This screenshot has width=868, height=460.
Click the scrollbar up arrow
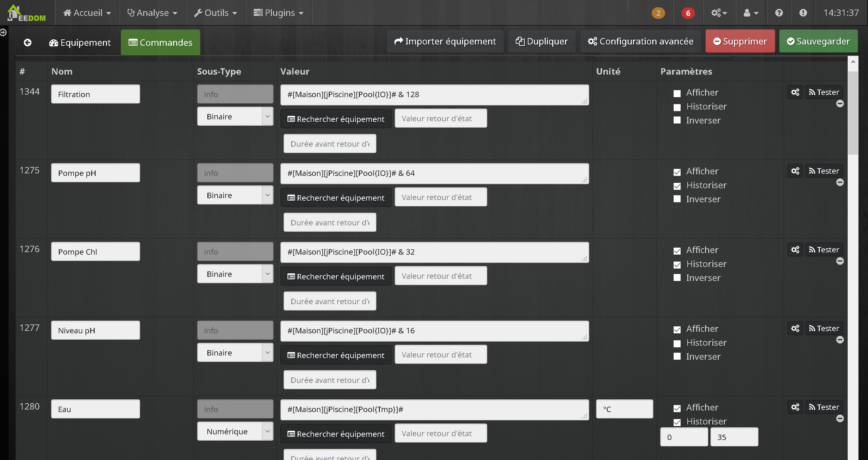tap(853, 62)
